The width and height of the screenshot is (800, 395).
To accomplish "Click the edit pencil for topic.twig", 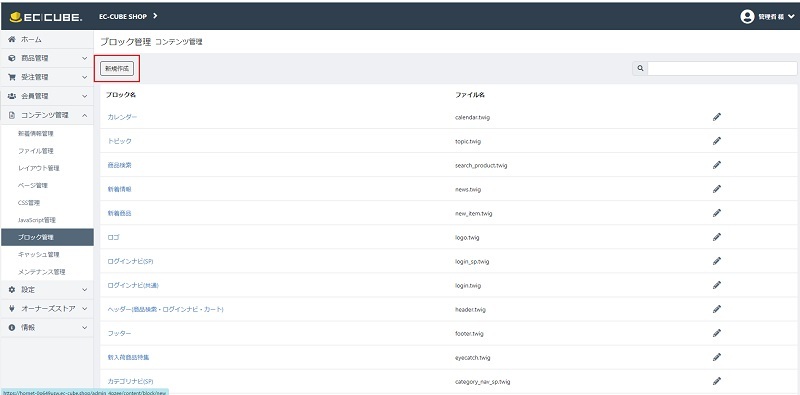I will 717,141.
